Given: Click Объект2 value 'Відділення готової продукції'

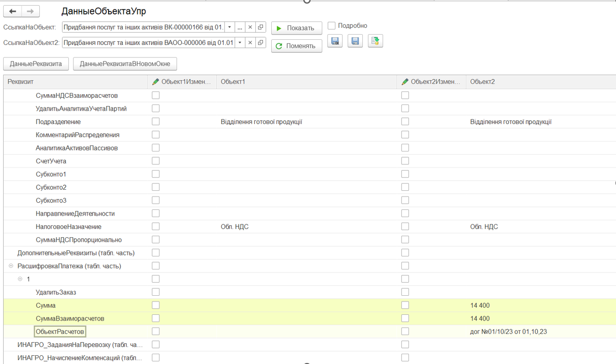Looking at the screenshot, I should coord(511,122).
